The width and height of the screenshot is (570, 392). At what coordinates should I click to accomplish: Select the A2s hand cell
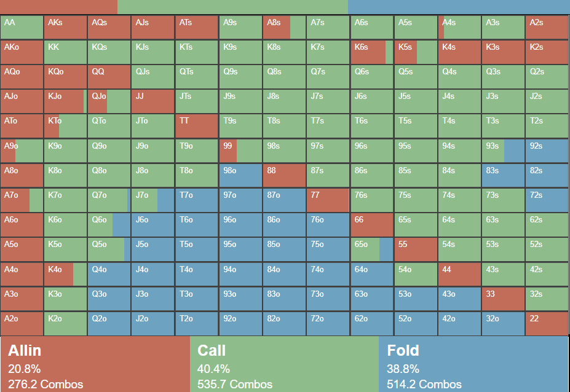click(547, 28)
